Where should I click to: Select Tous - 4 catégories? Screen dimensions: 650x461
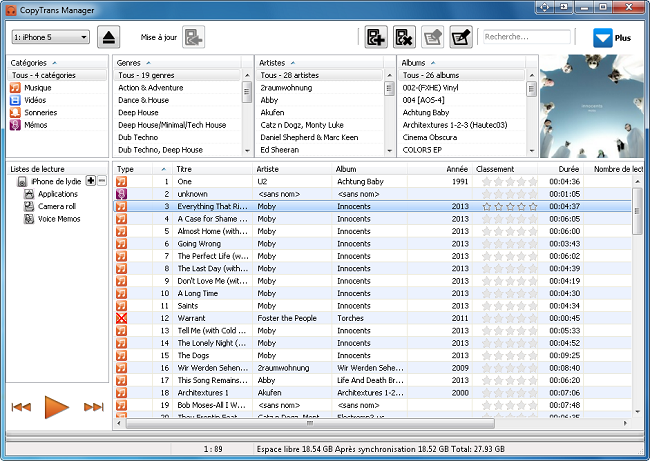coord(57,75)
